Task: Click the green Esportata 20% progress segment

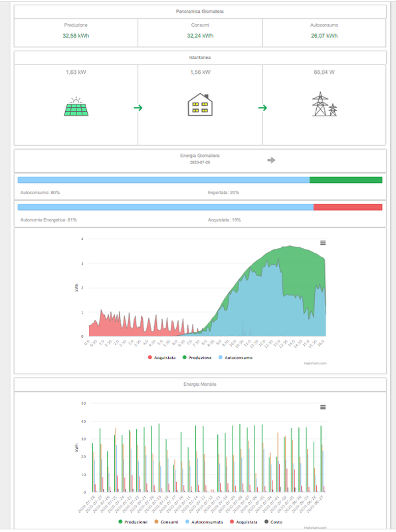Action: click(346, 180)
